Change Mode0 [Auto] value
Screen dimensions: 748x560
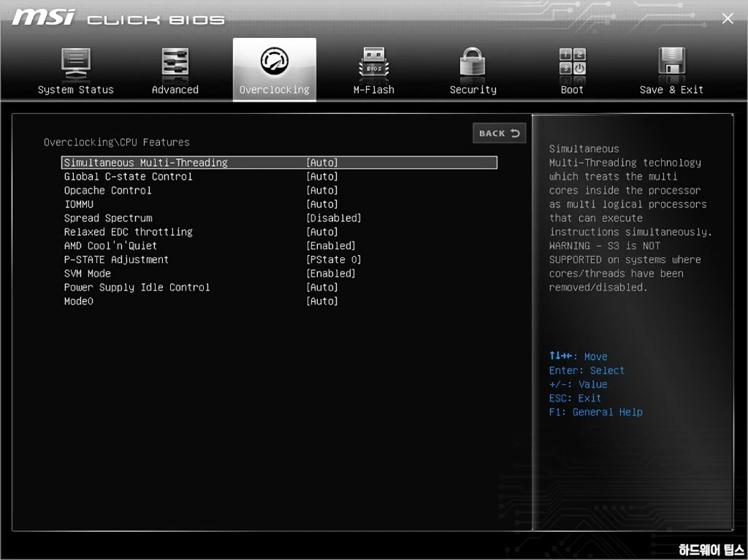(x=322, y=301)
